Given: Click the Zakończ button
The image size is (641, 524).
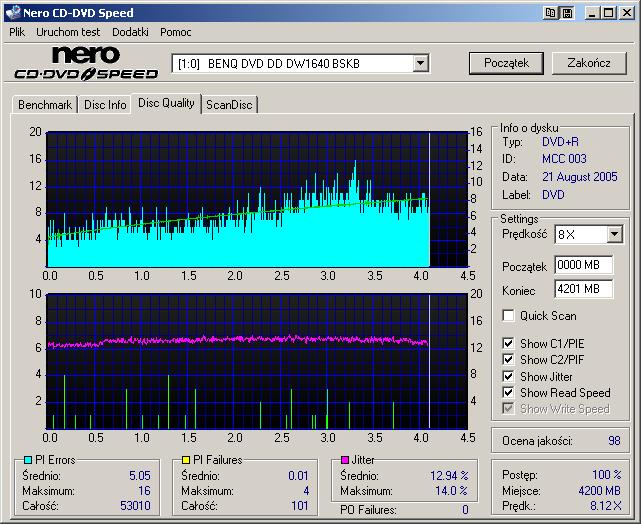Looking at the screenshot, I should 589,63.
